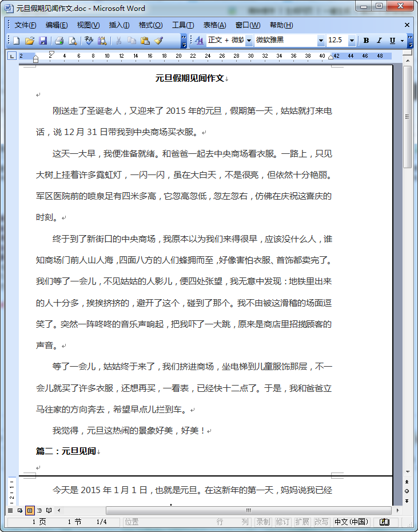This screenshot has height=532, width=418.
Task: Close the document with menu bar X
Action: click(407, 25)
